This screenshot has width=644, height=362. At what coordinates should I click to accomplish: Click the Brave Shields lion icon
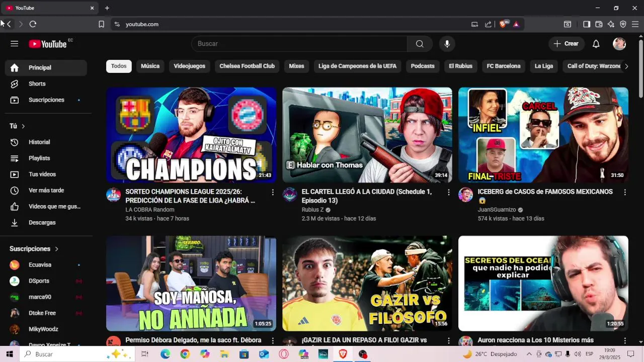click(x=503, y=24)
